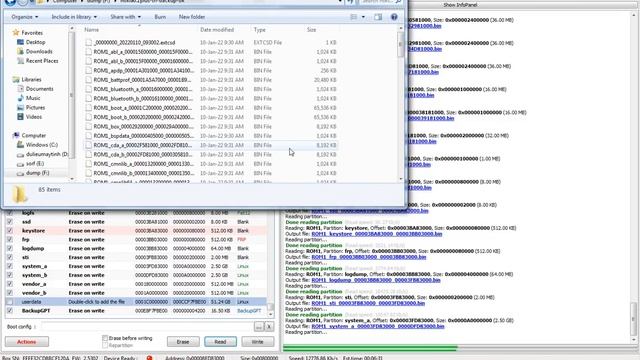640x360 pixels.
Task: Open the Share with dropdown
Action: (x=125, y=17)
